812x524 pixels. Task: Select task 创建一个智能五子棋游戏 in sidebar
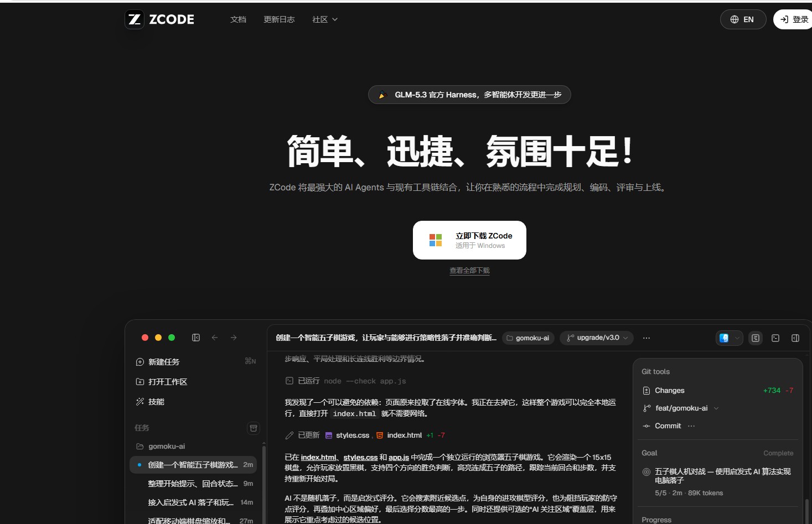click(193, 465)
